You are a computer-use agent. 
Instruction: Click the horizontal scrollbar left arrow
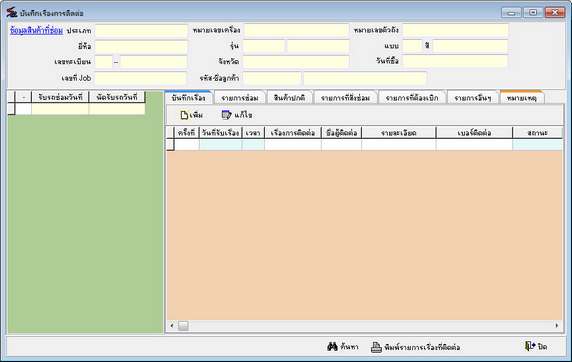(172, 326)
